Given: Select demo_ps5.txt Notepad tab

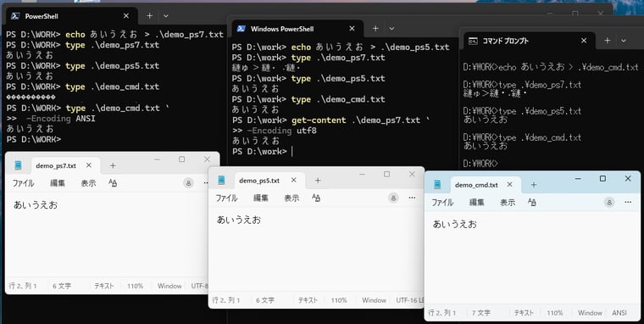Looking at the screenshot, I should (x=269, y=181).
